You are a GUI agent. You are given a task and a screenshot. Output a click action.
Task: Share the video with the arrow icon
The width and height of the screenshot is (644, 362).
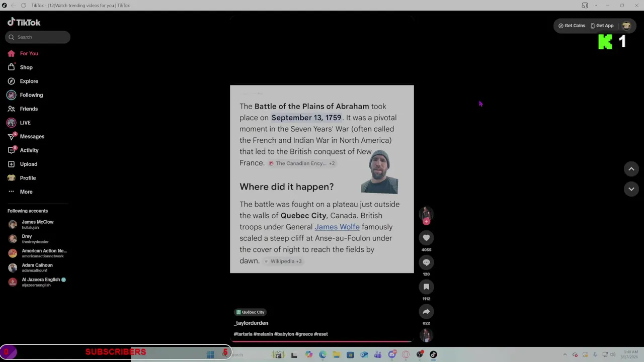pos(426,311)
